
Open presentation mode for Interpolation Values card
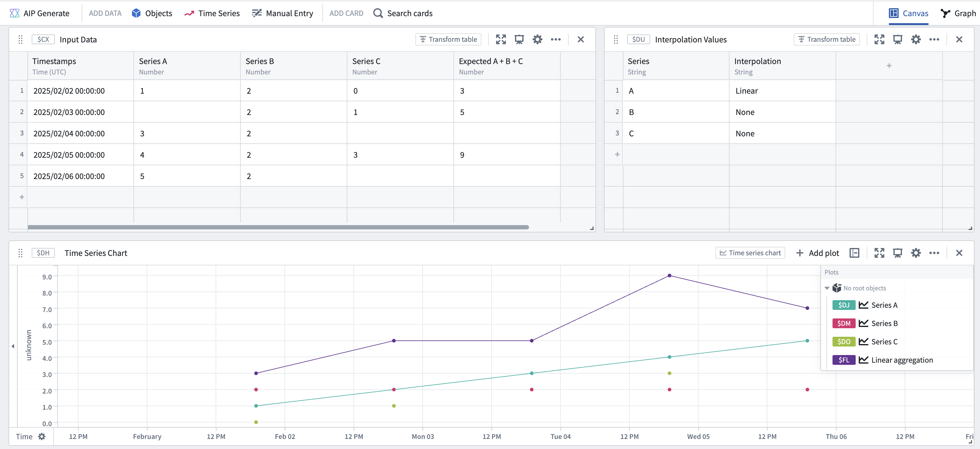point(897,39)
